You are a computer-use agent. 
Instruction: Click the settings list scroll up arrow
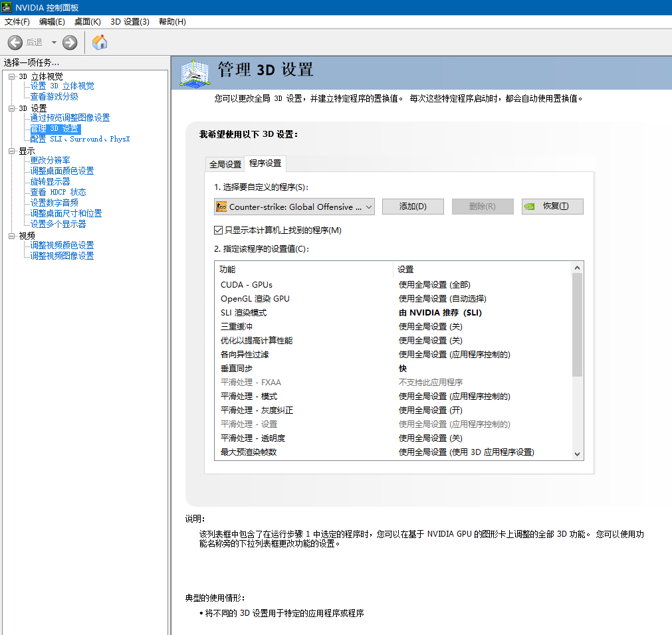point(578,268)
